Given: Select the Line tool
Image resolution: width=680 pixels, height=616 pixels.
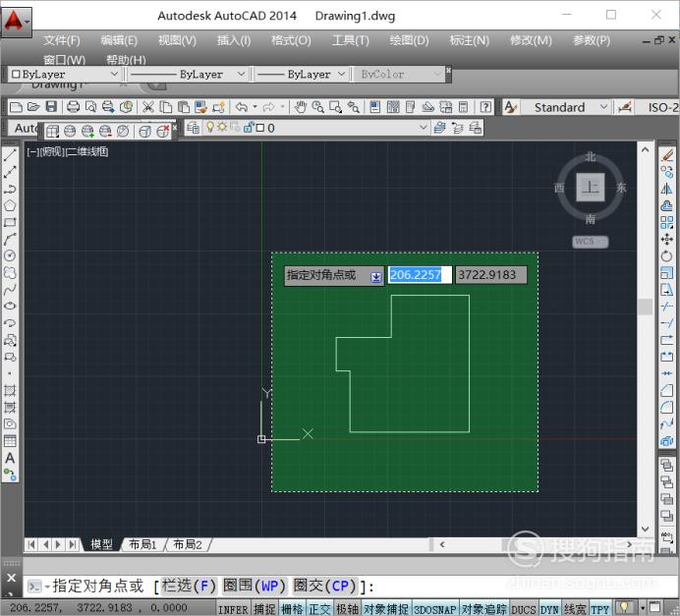Looking at the screenshot, I should tap(10, 155).
